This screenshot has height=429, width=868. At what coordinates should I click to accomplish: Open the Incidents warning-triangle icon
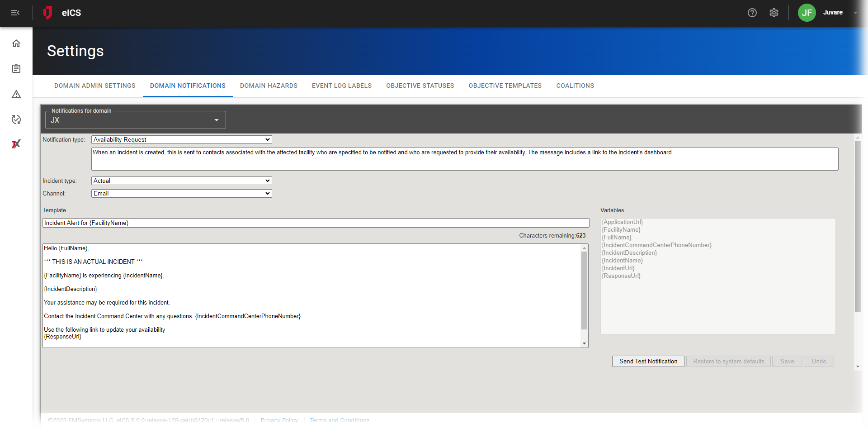[16, 94]
